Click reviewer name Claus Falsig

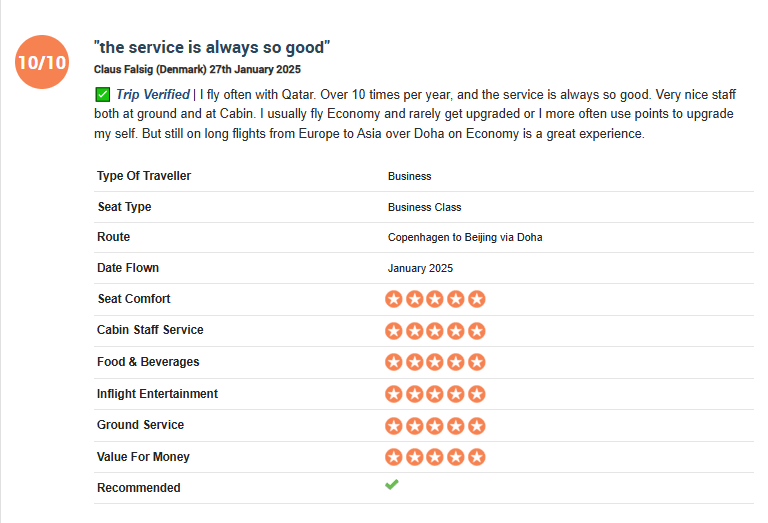tap(124, 70)
